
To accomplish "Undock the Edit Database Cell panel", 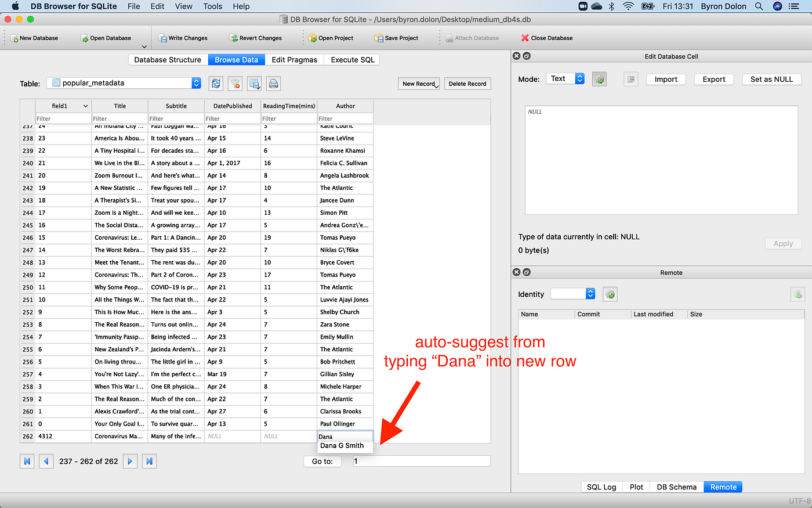I will point(527,56).
